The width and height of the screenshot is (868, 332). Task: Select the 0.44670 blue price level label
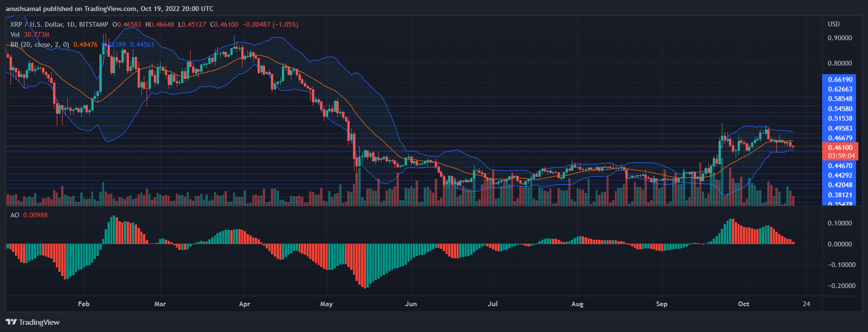pos(840,166)
